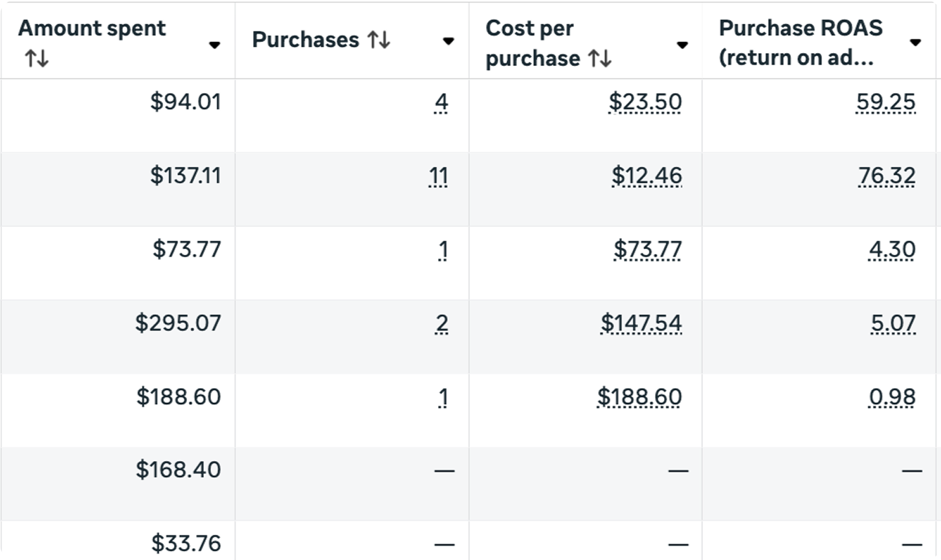Sort by Amount spent arrows icon
941x560 pixels.
click(36, 59)
